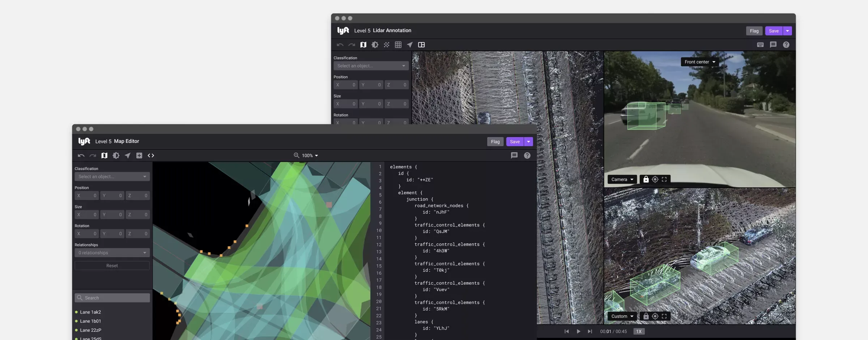The height and width of the screenshot is (340, 868).
Task: Toggle lock on the Custom view
Action: click(646, 316)
